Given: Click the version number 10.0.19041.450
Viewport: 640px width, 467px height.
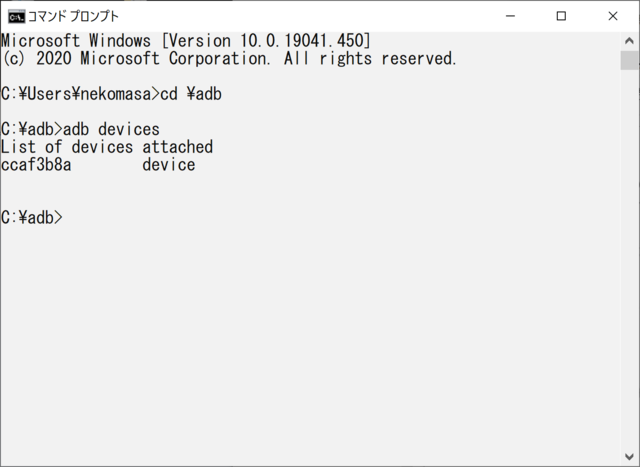Looking at the screenshot, I should 301,41.
